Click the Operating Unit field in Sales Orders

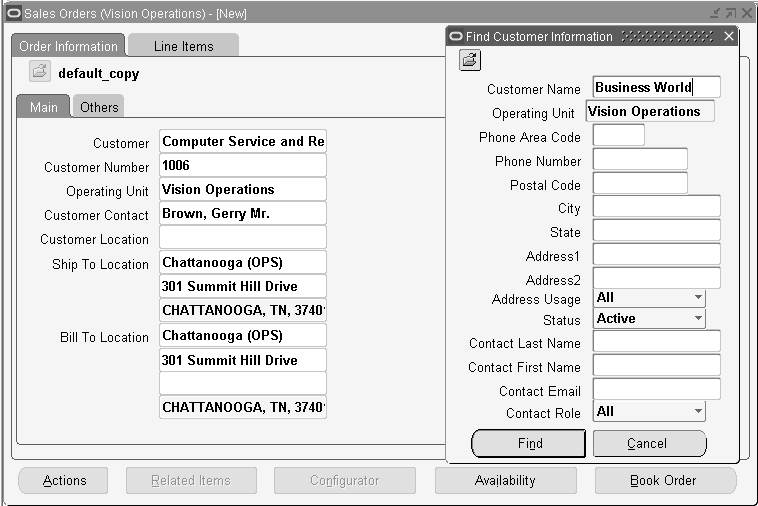[243, 189]
